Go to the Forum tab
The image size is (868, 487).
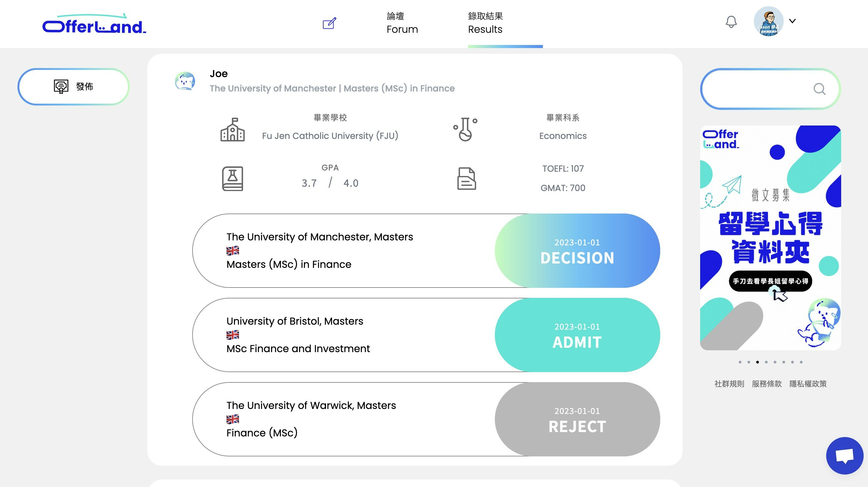tap(402, 23)
